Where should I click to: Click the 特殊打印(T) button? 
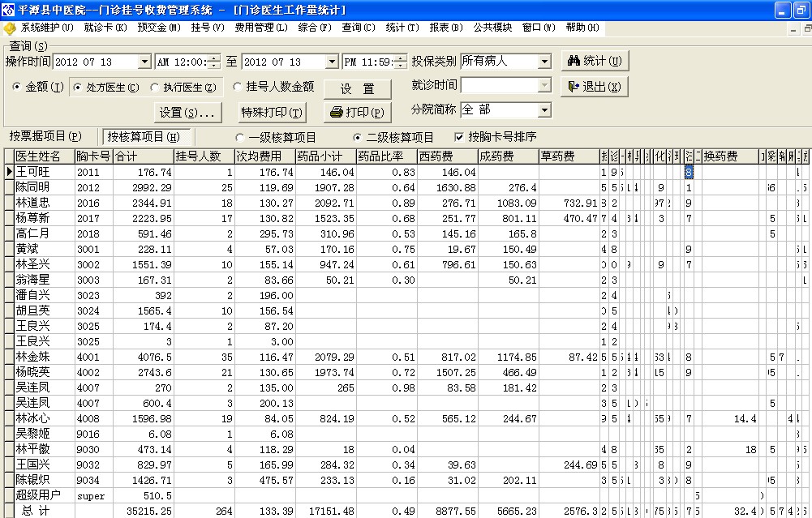pos(273,113)
